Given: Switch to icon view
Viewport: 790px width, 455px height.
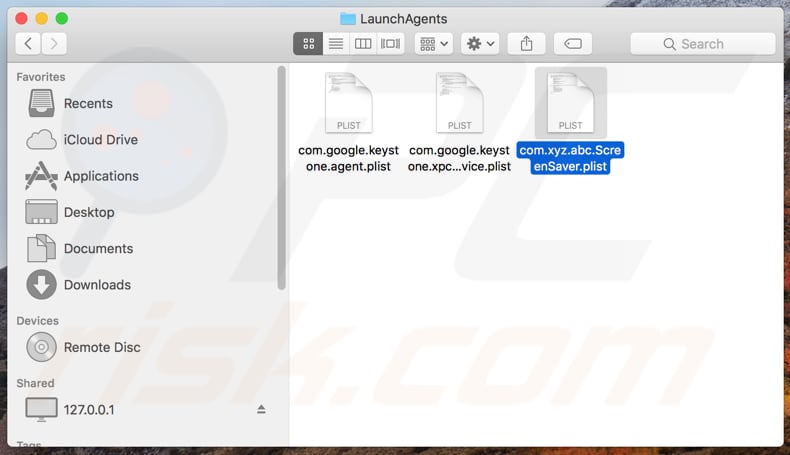Looking at the screenshot, I should [x=308, y=44].
